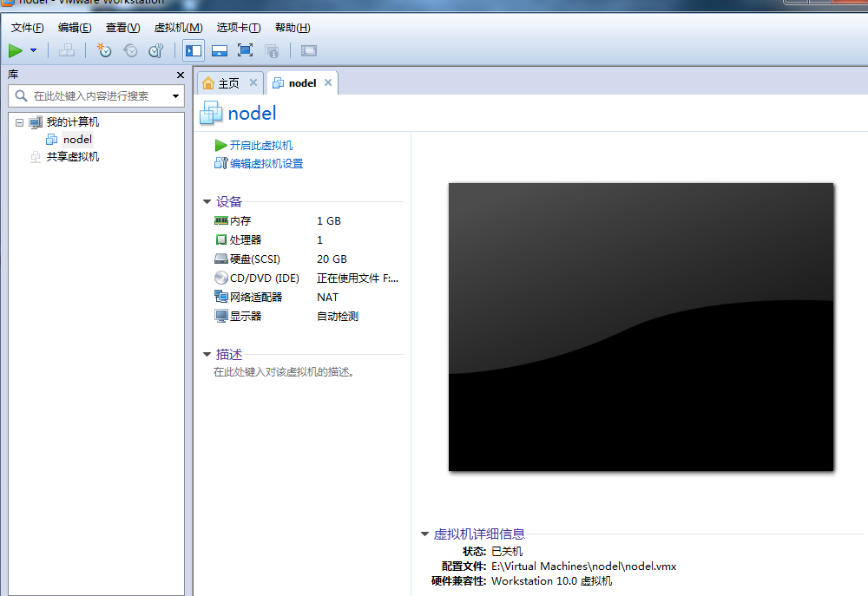868x596 pixels.
Task: Open the power options dropdown arrow
Action: [x=33, y=50]
